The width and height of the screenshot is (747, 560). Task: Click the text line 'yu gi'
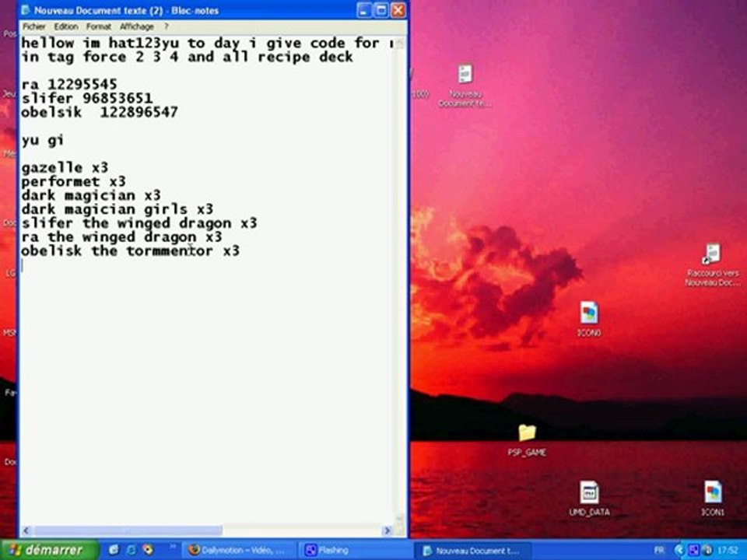42,141
